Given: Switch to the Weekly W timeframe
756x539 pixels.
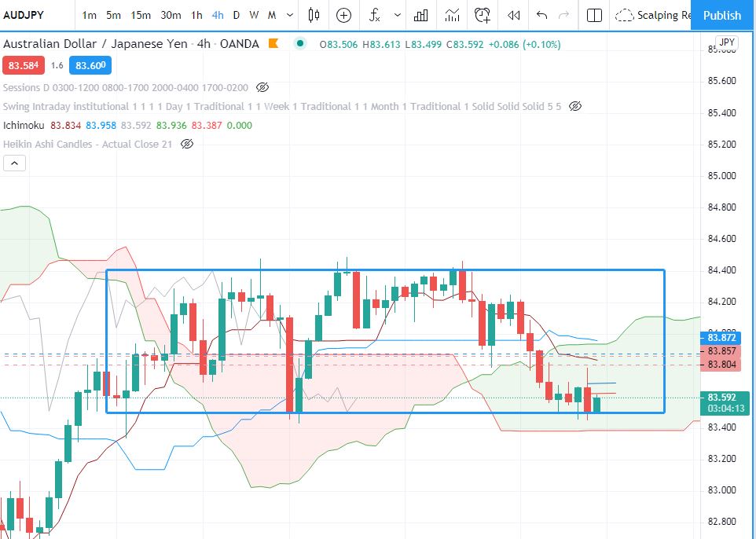Looking at the screenshot, I should click(x=254, y=16).
